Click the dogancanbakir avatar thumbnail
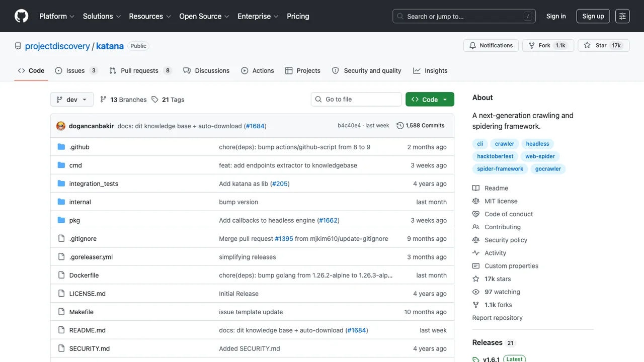The height and width of the screenshot is (362, 644). (61, 126)
